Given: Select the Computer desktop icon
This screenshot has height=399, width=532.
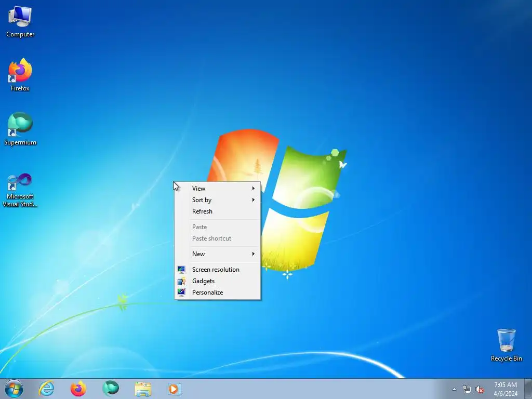Looking at the screenshot, I should [x=20, y=21].
